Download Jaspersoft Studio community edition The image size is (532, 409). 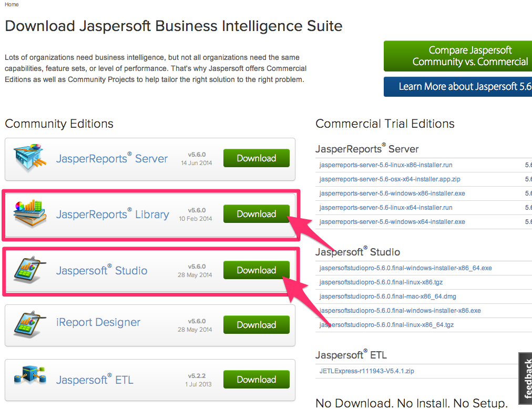pos(256,270)
